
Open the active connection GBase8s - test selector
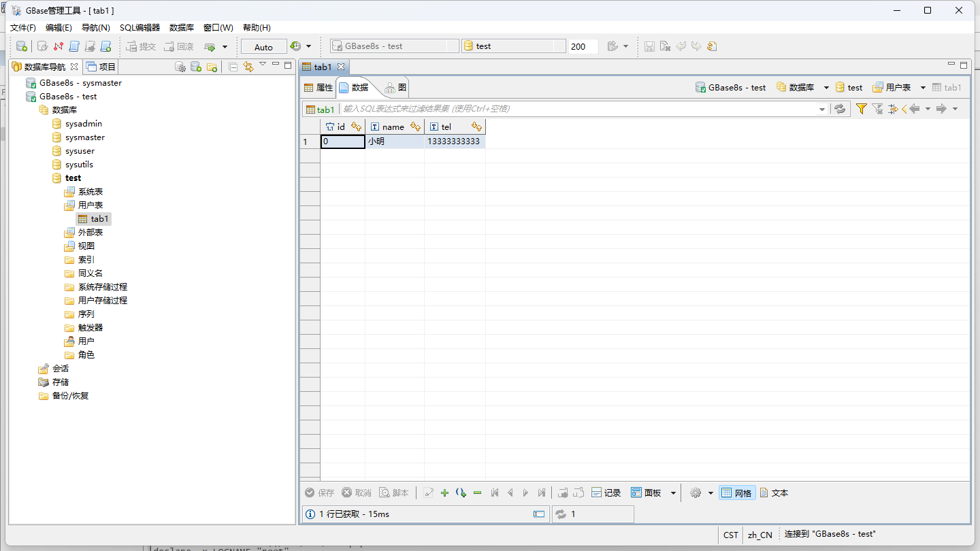395,46
